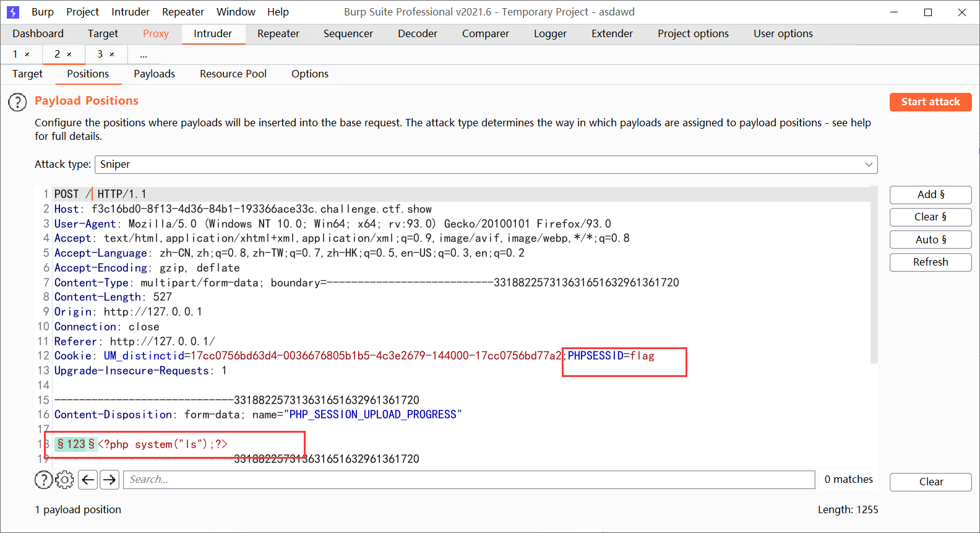Close Intruder tab 2
Screen dimensions: 980x533
point(69,54)
